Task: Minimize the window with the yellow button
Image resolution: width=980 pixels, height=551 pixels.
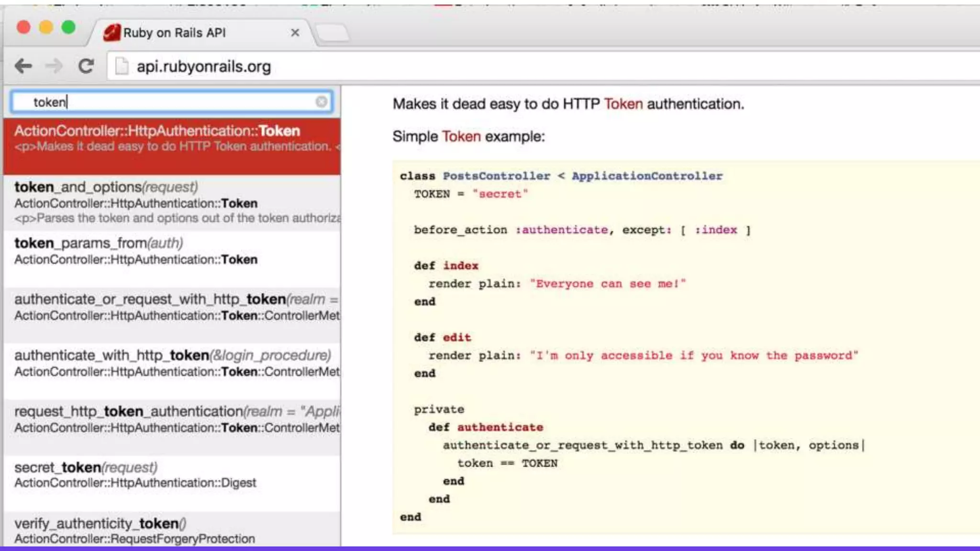Action: 46,28
